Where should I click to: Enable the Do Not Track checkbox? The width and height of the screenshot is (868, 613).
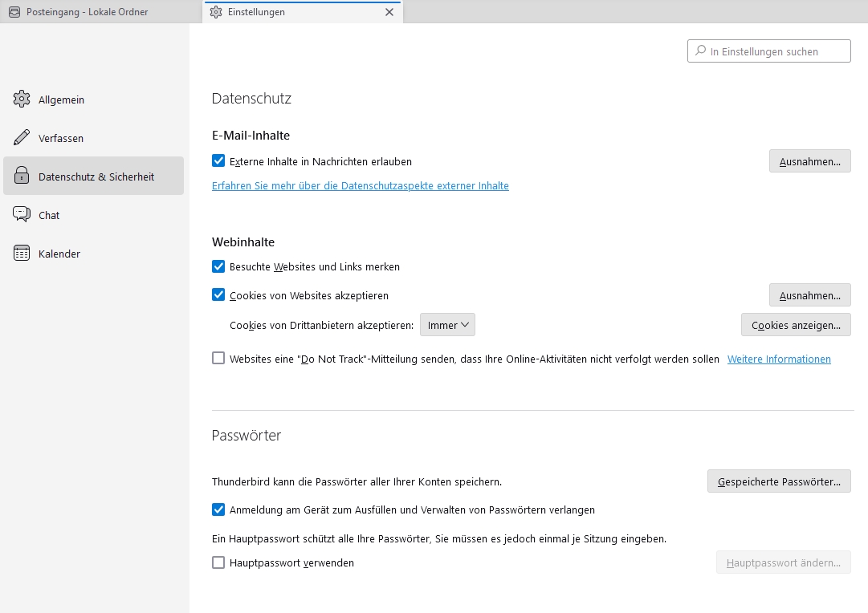218,359
